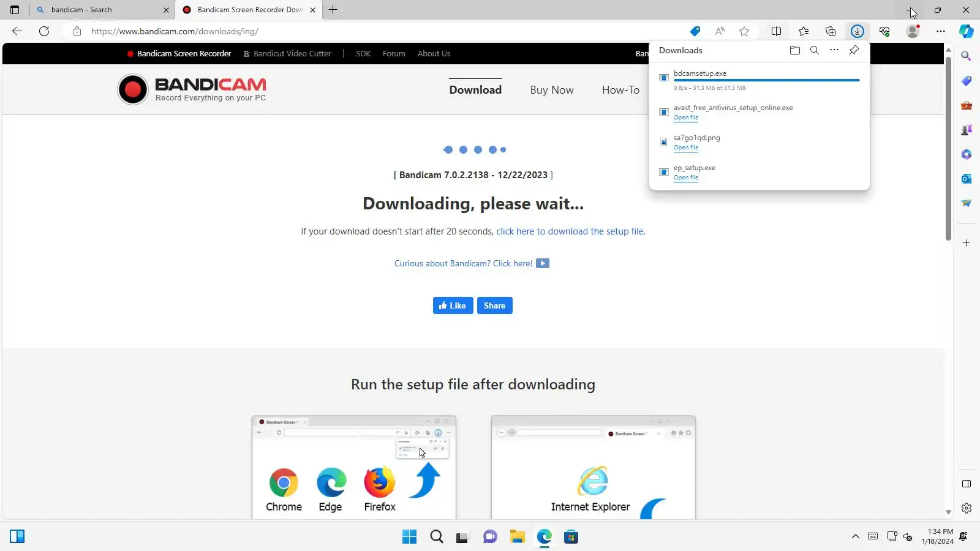
Task: Open a new browser tab
Action: [333, 10]
